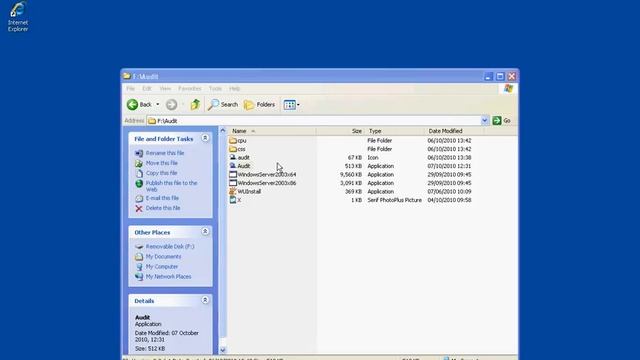Collapse the Other Places panel
Viewport: 640px width, 360px height.
coord(205,232)
